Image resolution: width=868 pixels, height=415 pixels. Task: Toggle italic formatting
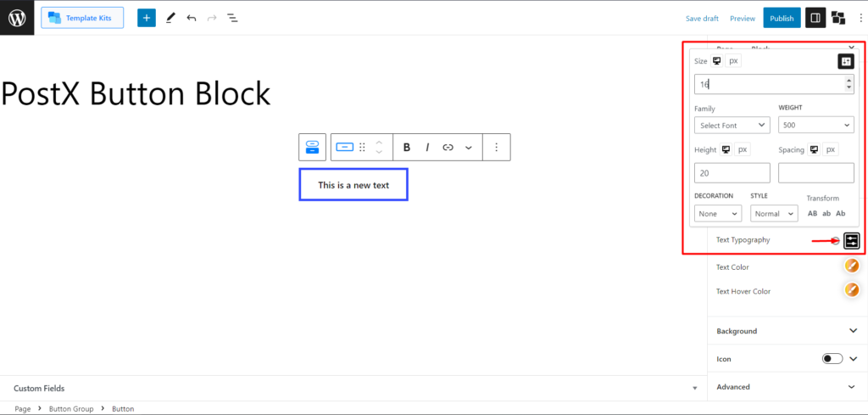coord(427,147)
